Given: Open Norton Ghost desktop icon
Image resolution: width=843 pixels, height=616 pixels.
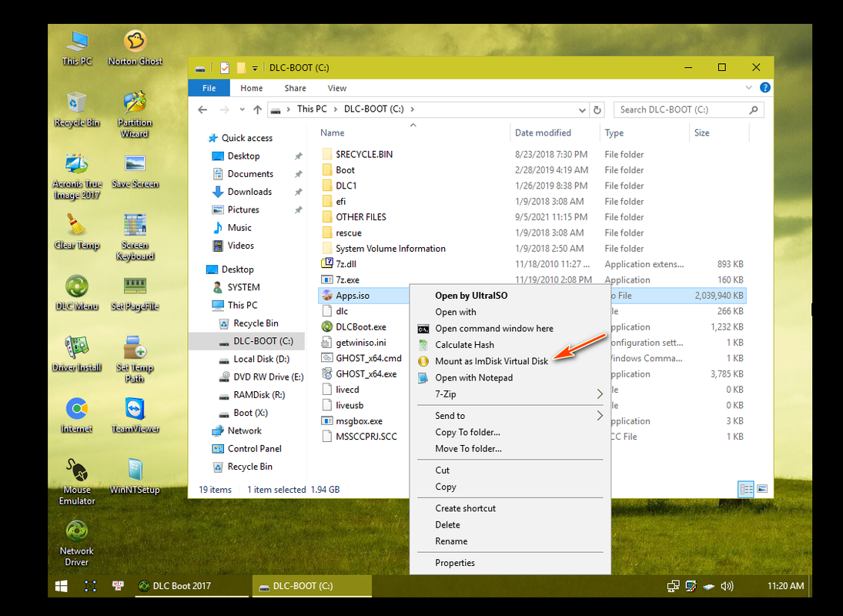Looking at the screenshot, I should coord(135,48).
